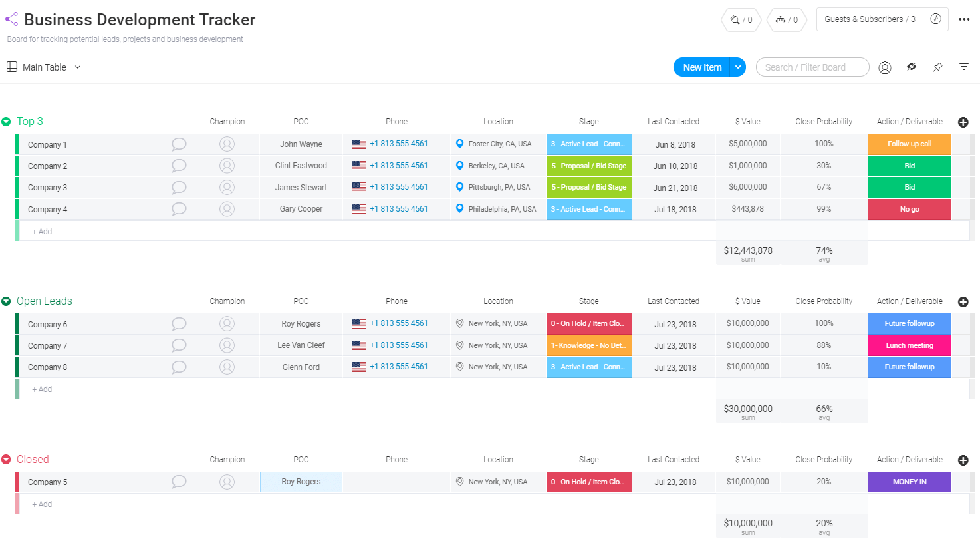Assign a Champion avatar for Company 6
The width and height of the screenshot is (980, 543).
tap(227, 323)
